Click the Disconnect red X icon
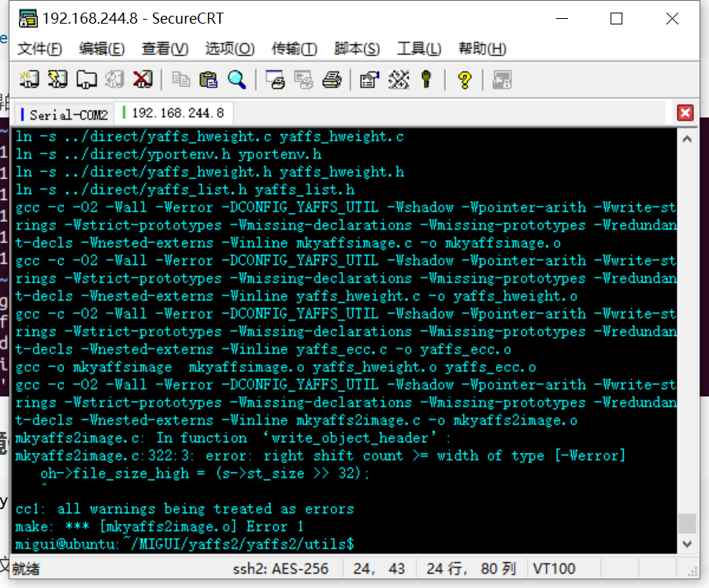709x588 pixels. [143, 80]
